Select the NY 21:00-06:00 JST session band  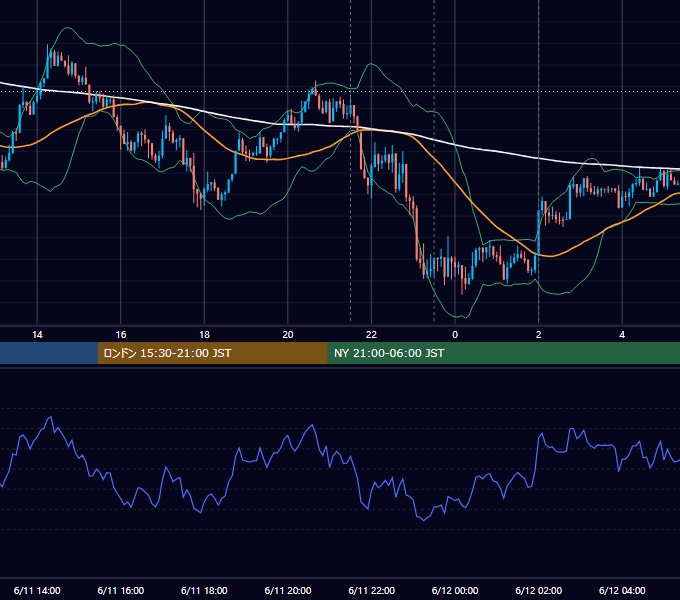[x=503, y=353]
